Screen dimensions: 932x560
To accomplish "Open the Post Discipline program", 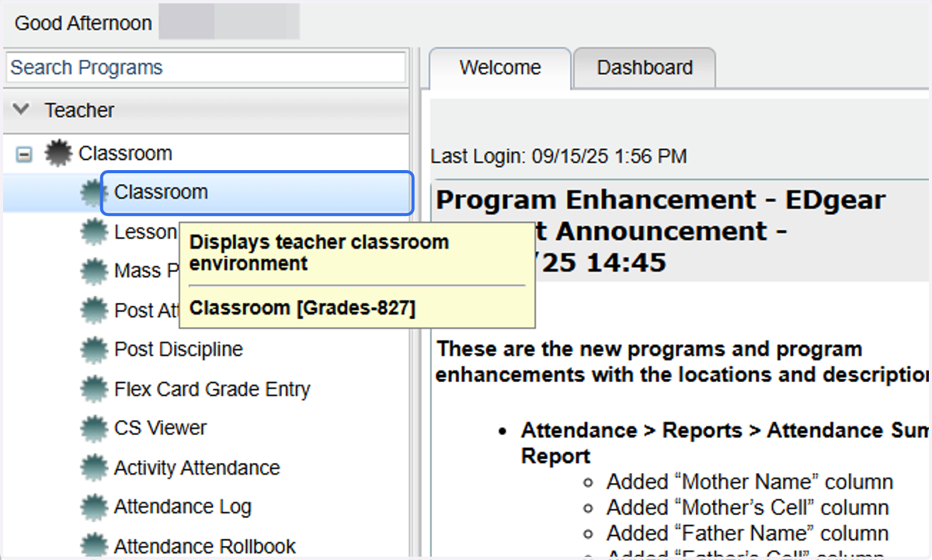I will coord(179,350).
